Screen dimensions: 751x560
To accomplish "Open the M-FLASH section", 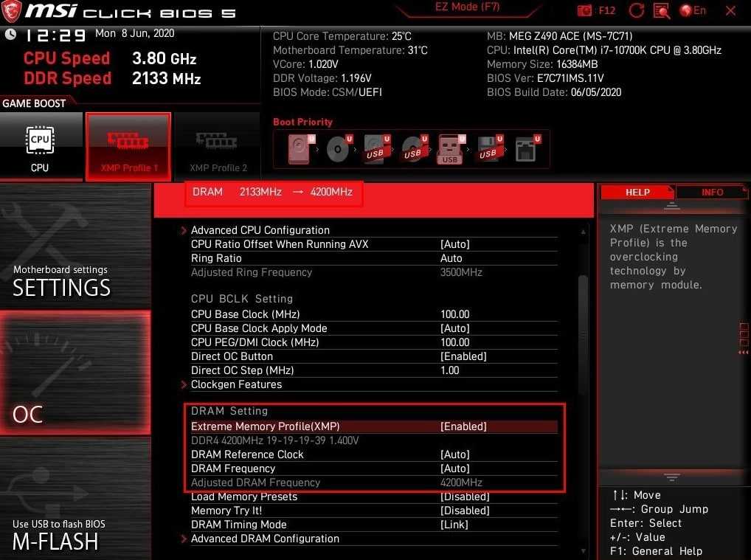I will point(75,498).
